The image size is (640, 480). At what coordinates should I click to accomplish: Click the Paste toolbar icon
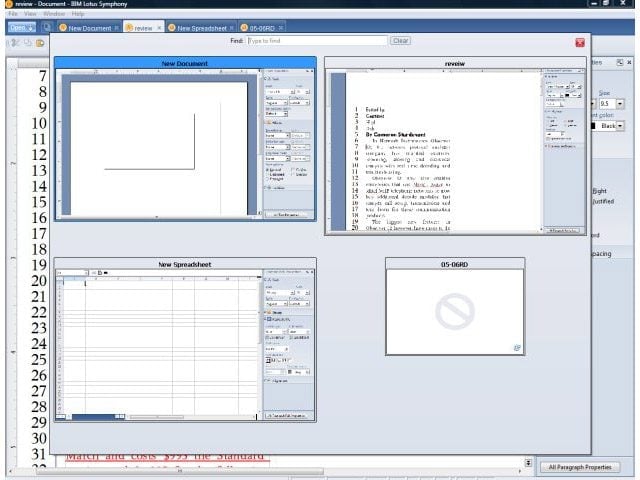click(x=40, y=43)
